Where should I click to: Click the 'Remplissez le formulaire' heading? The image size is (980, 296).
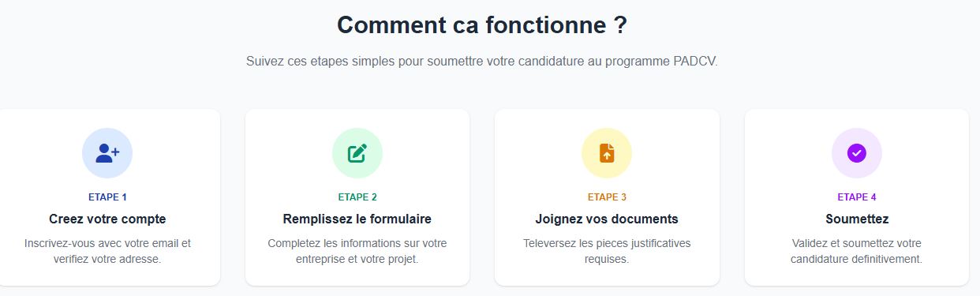coord(357,219)
